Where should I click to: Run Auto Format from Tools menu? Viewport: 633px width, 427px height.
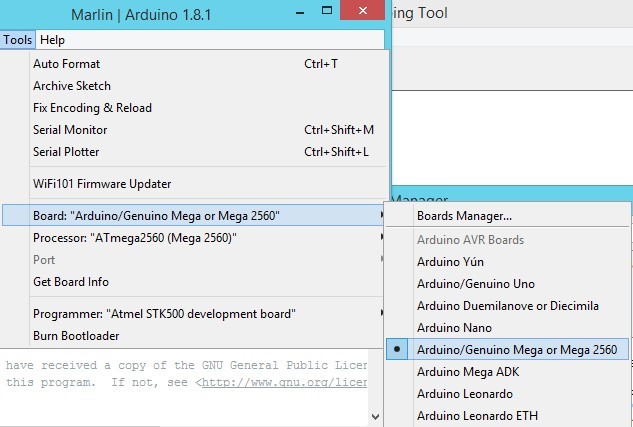(x=194, y=64)
